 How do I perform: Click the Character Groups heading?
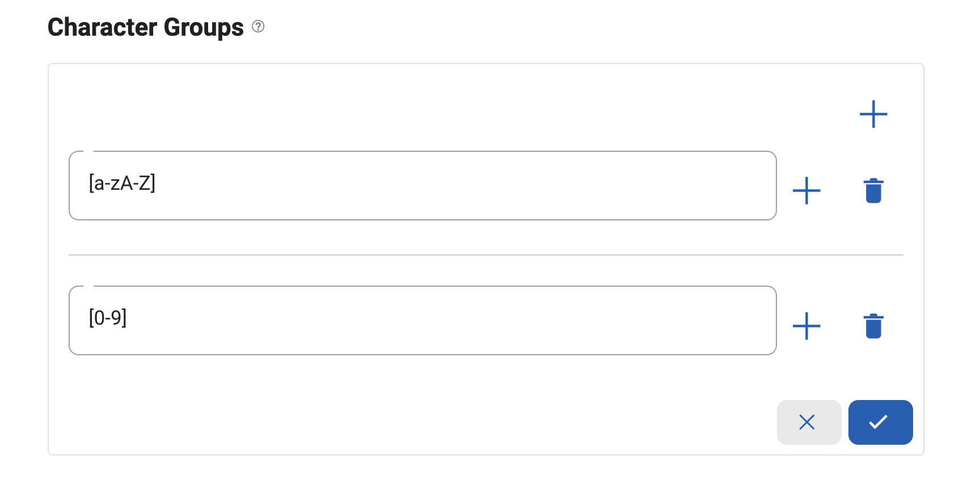[146, 27]
